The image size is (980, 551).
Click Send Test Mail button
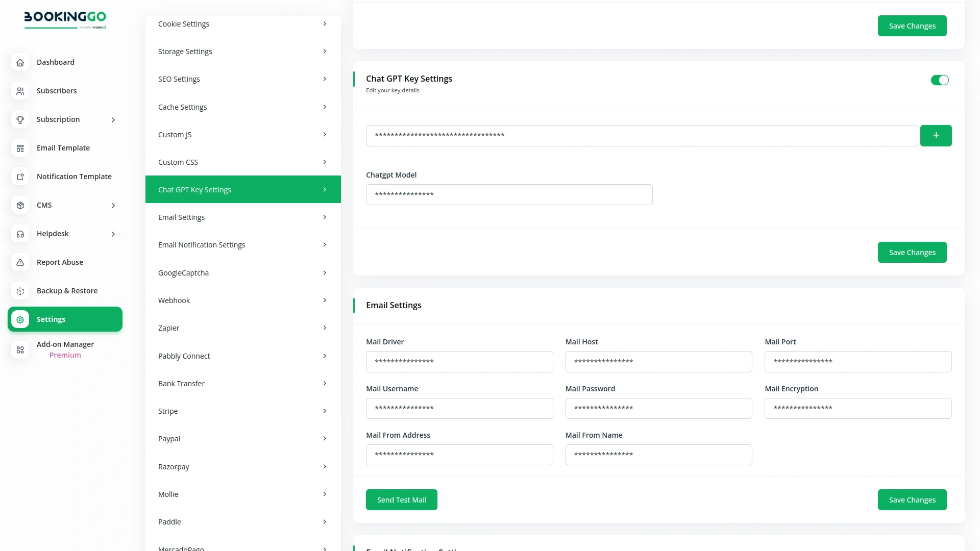tap(401, 500)
